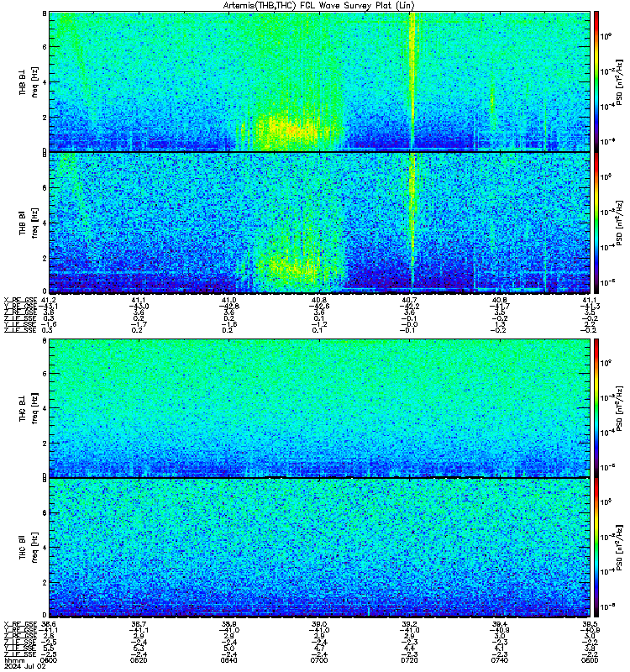Click the 0720 time tick label
The height and width of the screenshot is (672, 630).
point(409,661)
